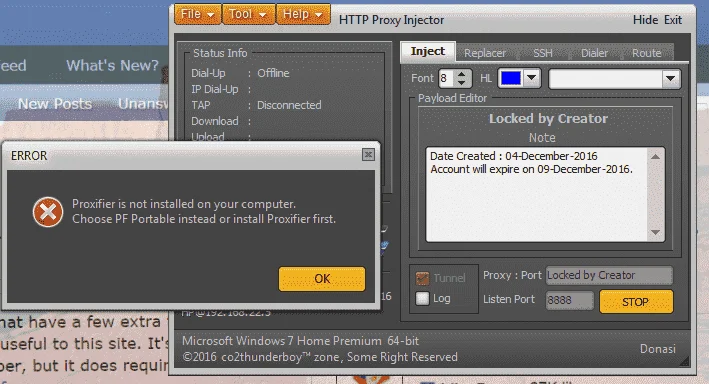Viewport: 709px width, 384px height.
Task: Open the File menu
Action: point(198,14)
